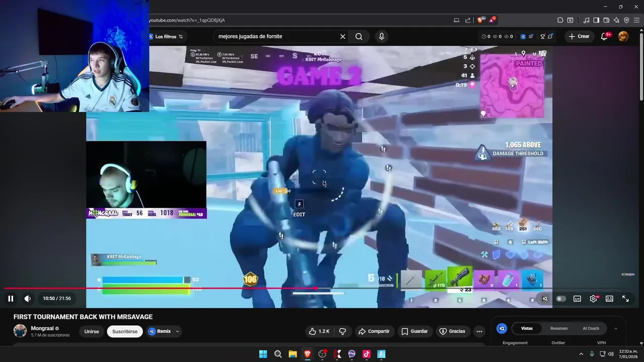Open File Explorer from the taskbar
This screenshot has height=362, width=644.
(x=292, y=354)
